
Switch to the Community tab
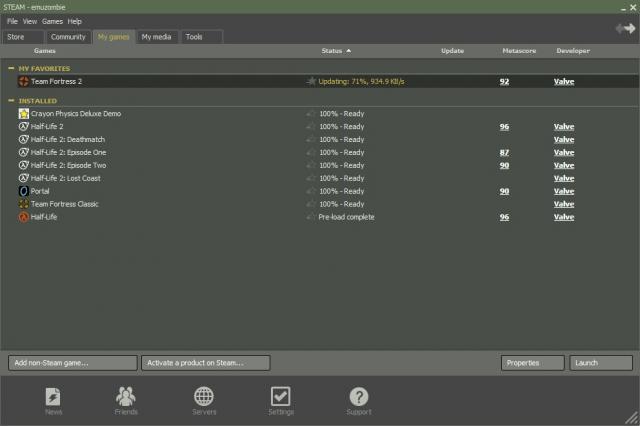coord(68,37)
